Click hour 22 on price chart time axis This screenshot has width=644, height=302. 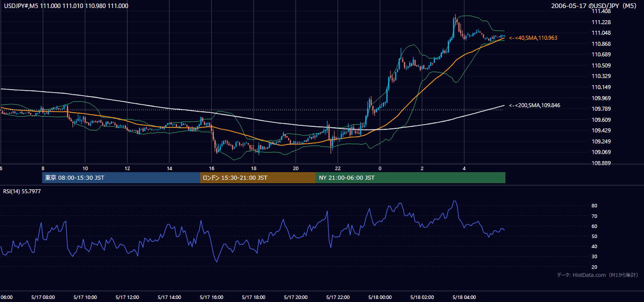[338, 168]
